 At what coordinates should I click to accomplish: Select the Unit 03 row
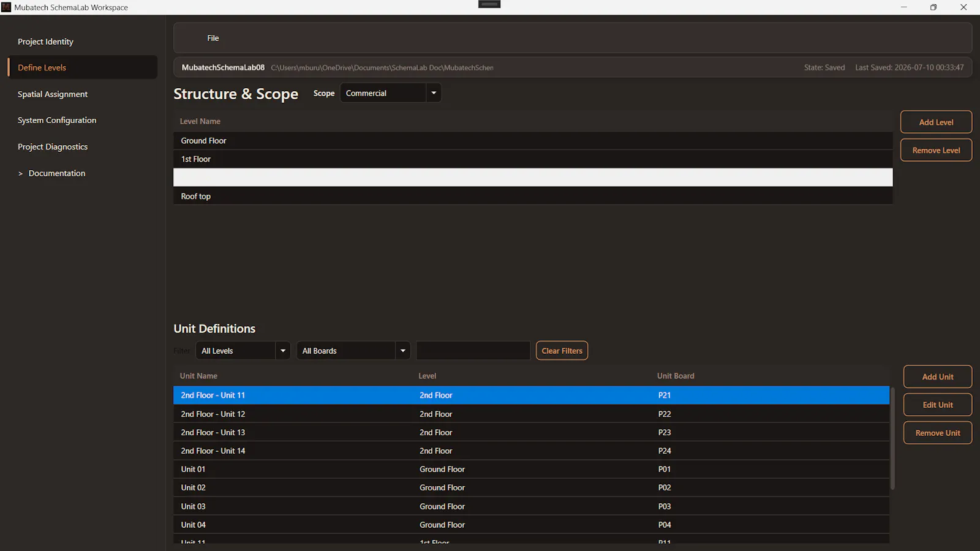point(532,506)
